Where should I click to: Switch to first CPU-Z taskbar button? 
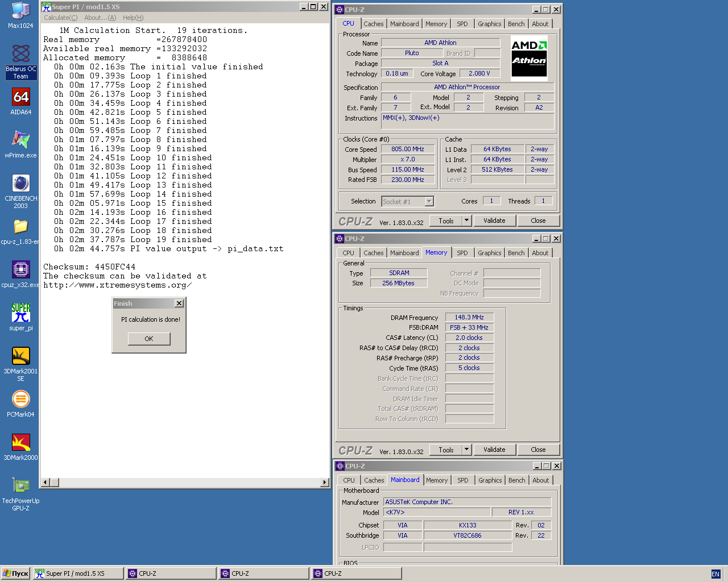tap(171, 573)
